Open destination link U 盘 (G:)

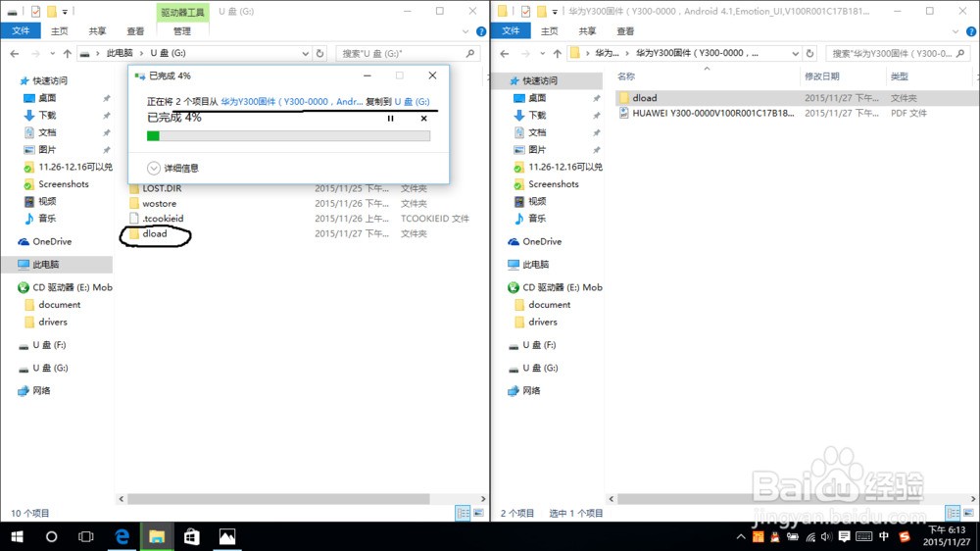tap(412, 101)
